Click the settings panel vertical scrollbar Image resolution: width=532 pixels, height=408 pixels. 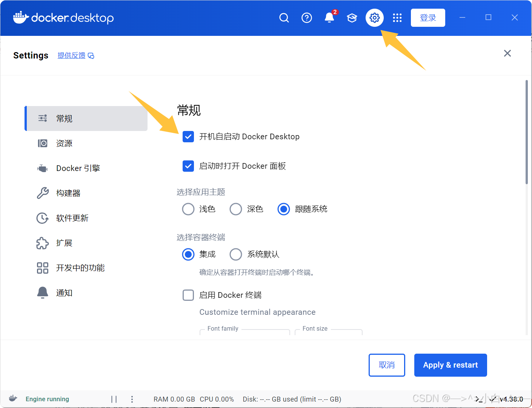pos(527,132)
